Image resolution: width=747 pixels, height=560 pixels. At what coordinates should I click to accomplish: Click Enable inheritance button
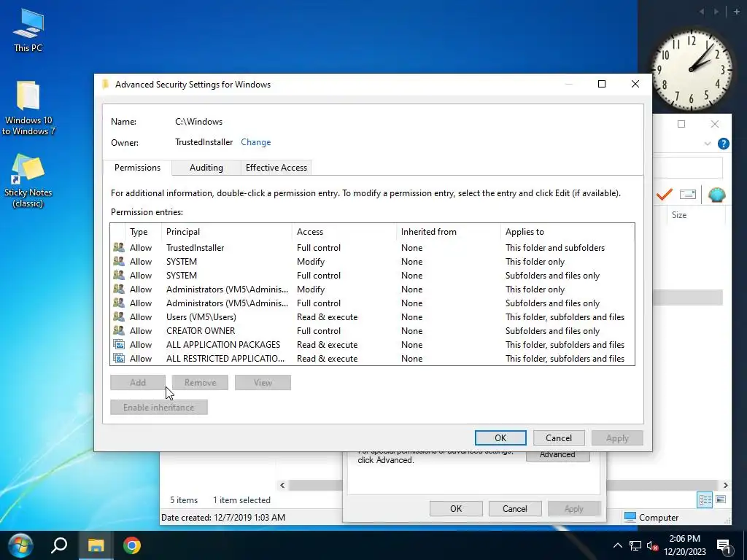point(158,407)
